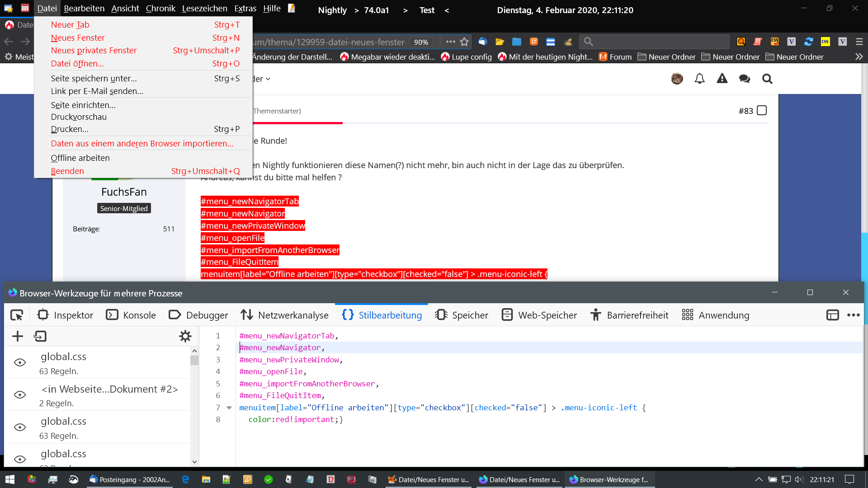This screenshot has height=488, width=868.
Task: Open the forum search magnifier icon
Action: point(767,79)
